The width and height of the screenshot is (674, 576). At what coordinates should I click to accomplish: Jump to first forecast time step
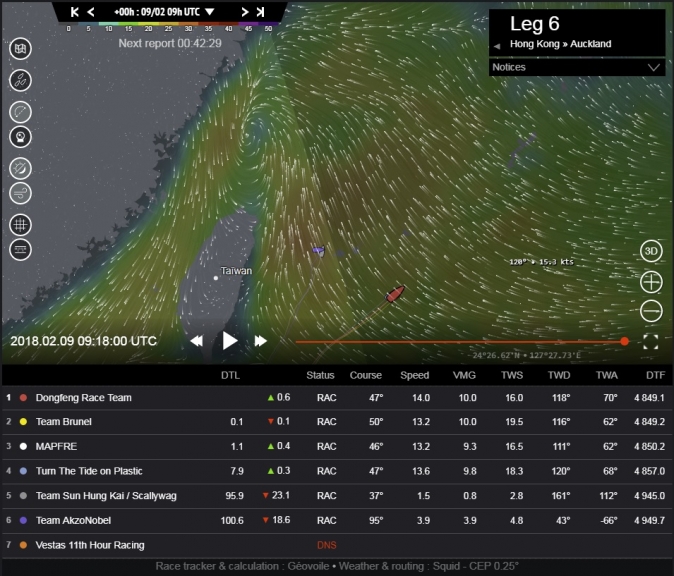tap(74, 12)
